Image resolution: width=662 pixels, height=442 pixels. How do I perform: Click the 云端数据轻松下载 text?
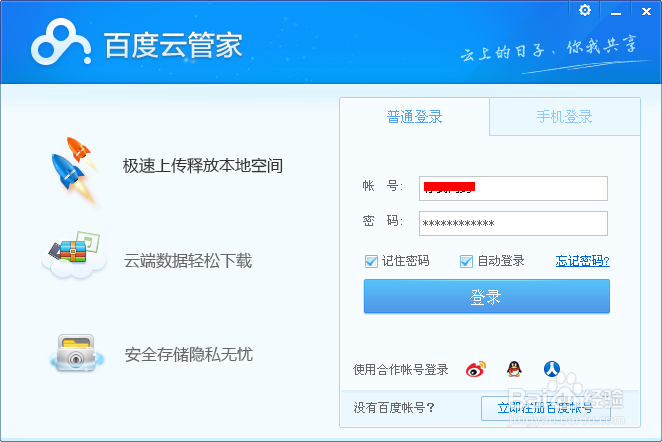click(188, 260)
